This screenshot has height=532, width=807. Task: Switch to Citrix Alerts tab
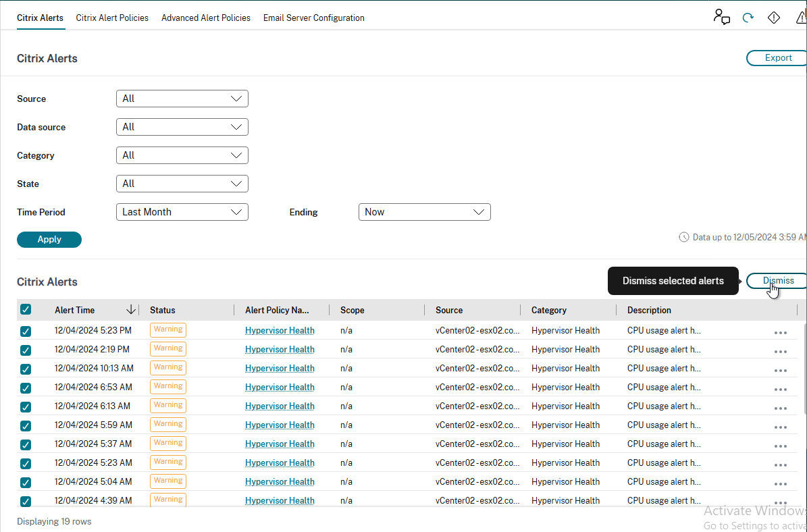click(x=40, y=18)
